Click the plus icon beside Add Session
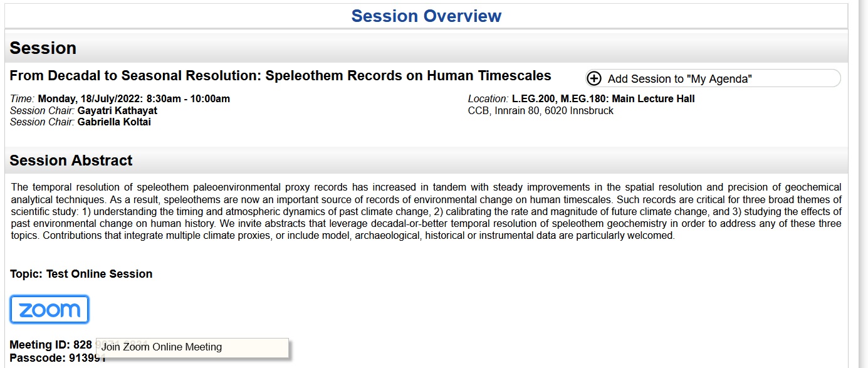Image resolution: width=868 pixels, height=368 pixels. coord(594,78)
